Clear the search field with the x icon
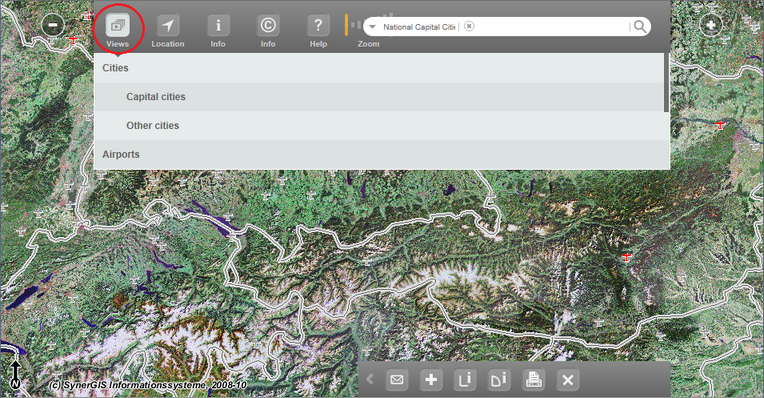 coord(469,26)
